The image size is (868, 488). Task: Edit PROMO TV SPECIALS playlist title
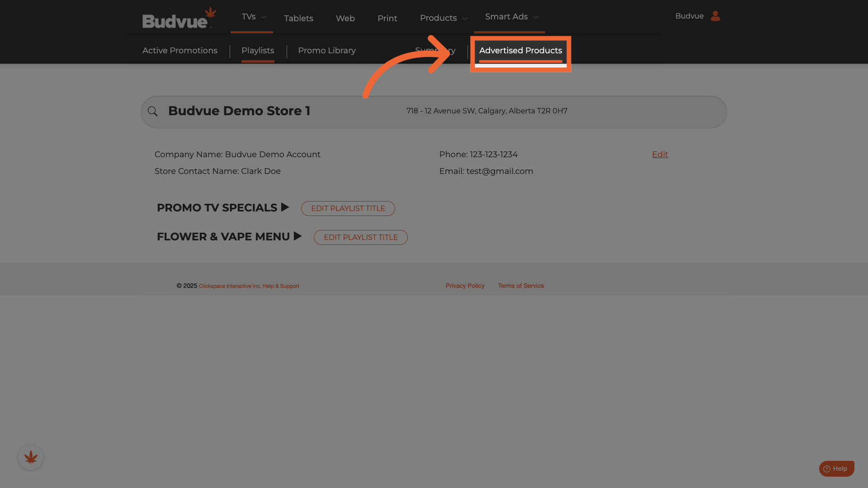click(348, 208)
